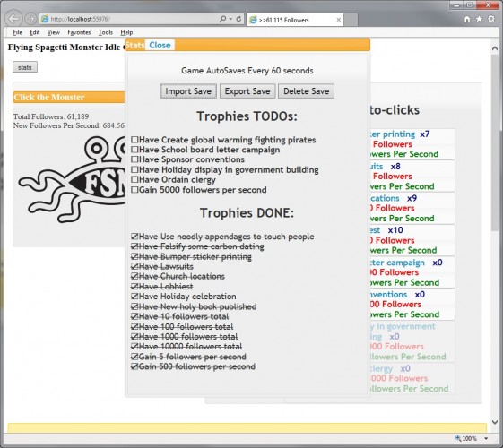503x448 pixels.
Task: Open the address bar dropdown arrow
Action: [x=230, y=19]
